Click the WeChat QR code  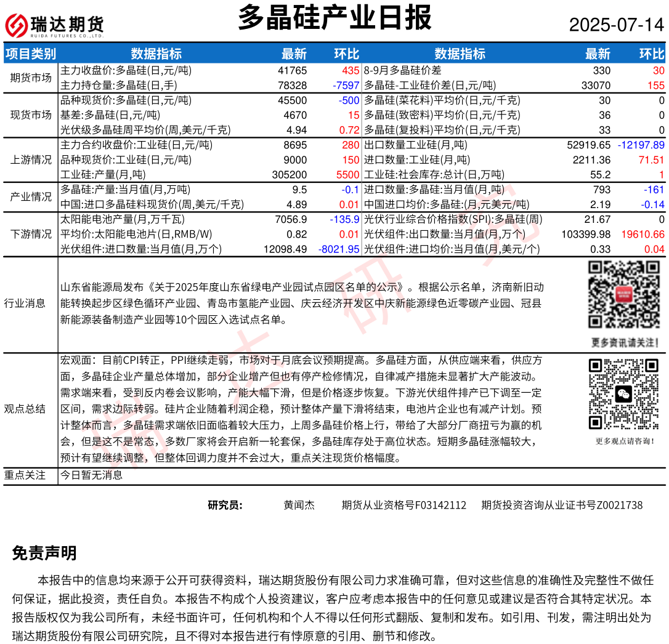[x=624, y=394]
